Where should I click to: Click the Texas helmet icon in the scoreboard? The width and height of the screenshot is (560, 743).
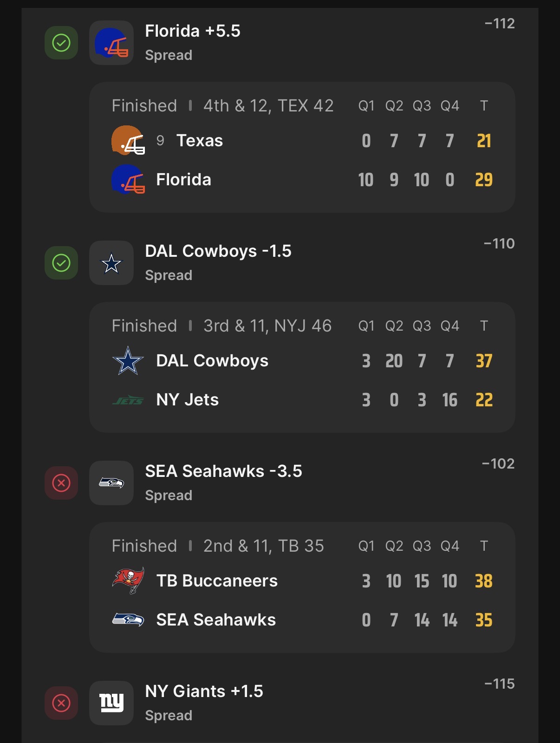coord(128,140)
